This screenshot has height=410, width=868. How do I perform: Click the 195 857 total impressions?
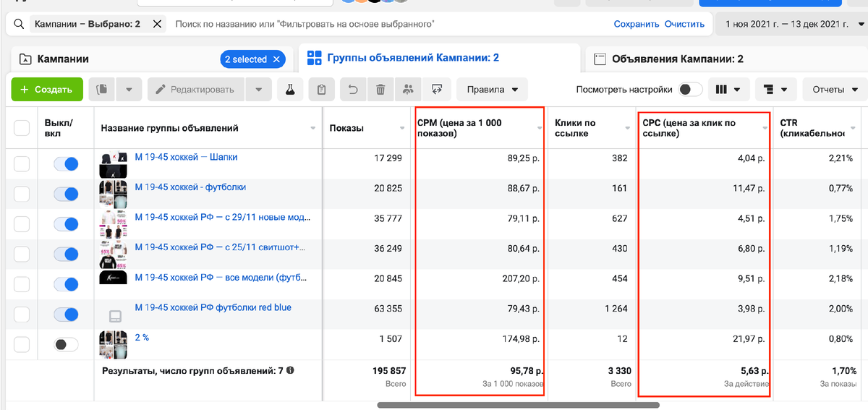pos(388,370)
